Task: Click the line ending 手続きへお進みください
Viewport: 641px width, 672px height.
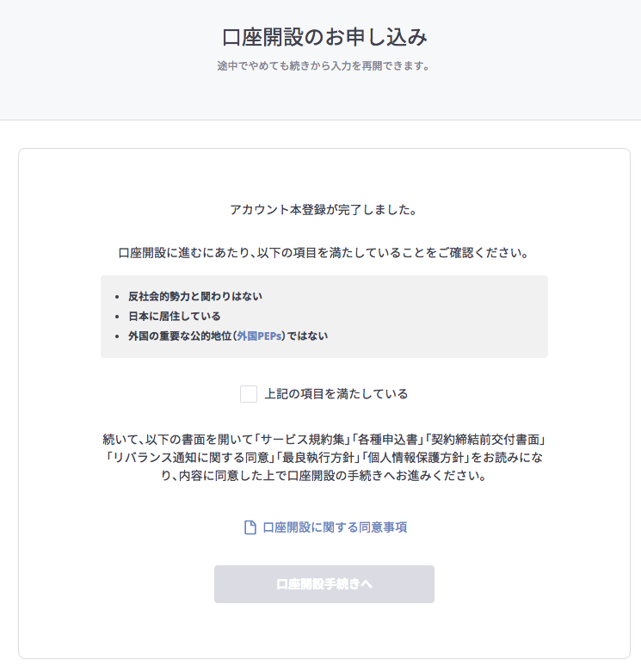Action: [324, 476]
